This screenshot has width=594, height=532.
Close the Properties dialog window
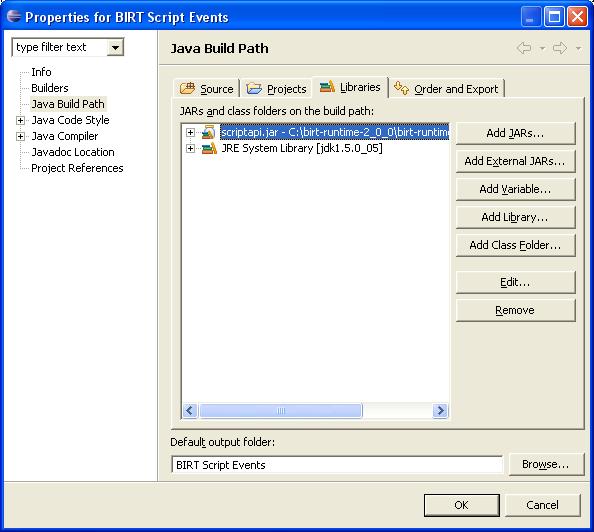pos(577,17)
